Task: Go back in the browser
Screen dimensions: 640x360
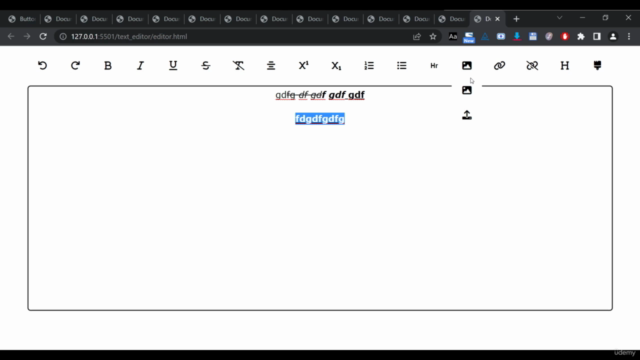Action: (x=11, y=36)
